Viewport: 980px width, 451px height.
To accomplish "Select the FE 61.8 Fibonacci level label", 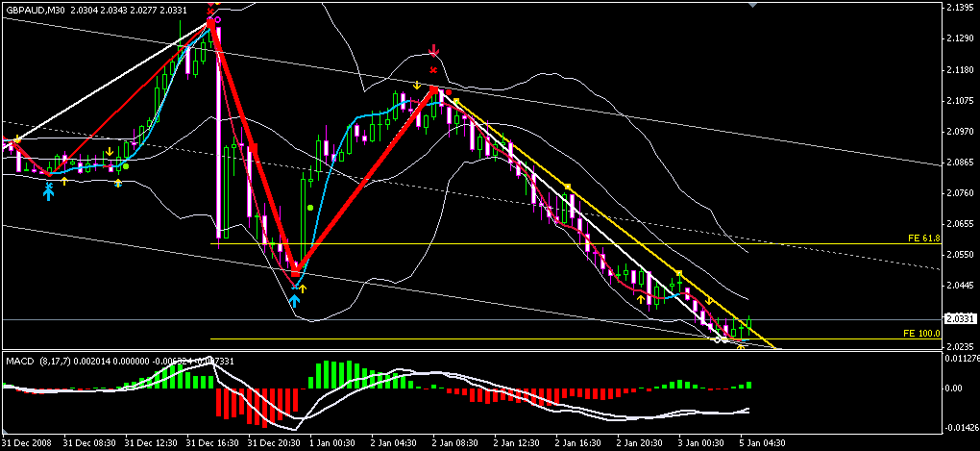I will tap(920, 237).
